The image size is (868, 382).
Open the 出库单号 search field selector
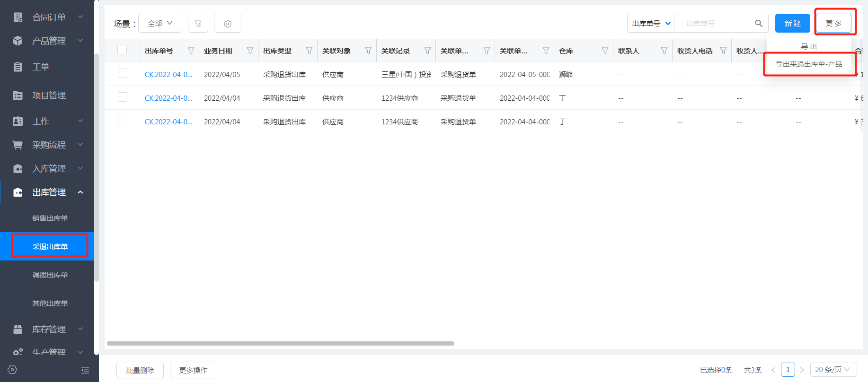(651, 23)
